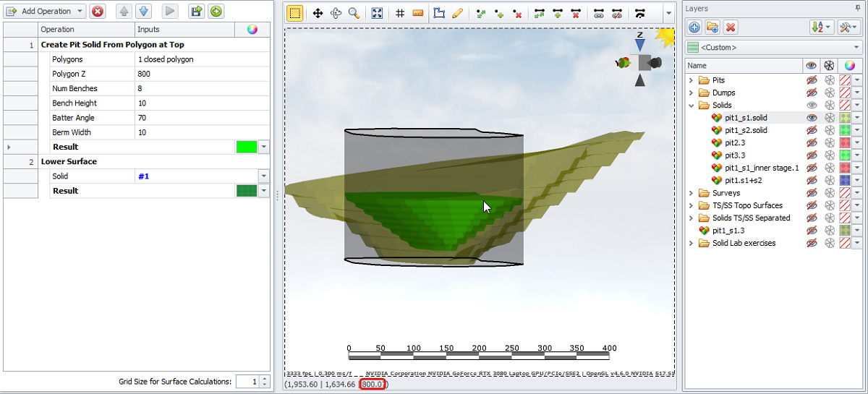
Task: Collapse the Solids folder
Action: click(x=691, y=105)
